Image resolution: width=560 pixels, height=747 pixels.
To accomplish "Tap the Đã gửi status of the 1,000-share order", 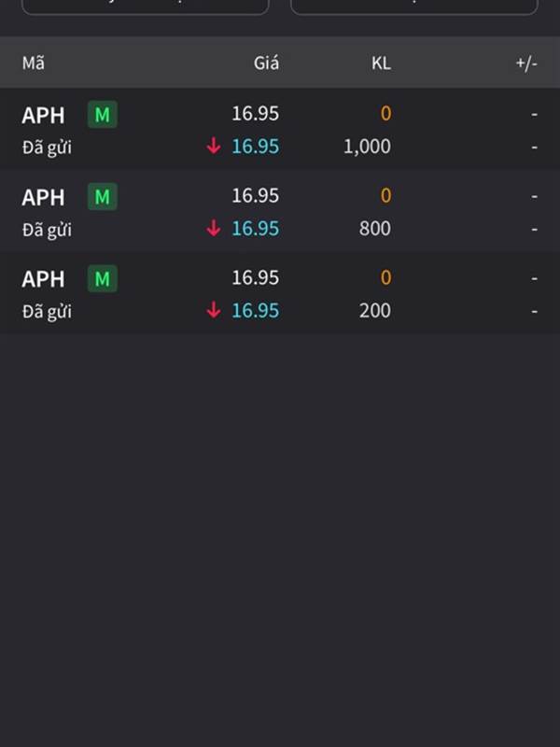I will (47, 148).
